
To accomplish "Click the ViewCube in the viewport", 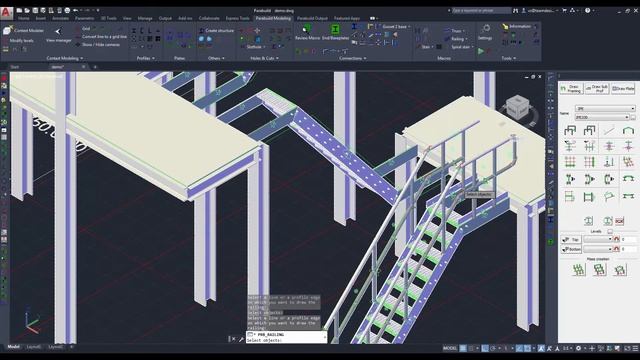I will tap(518, 107).
